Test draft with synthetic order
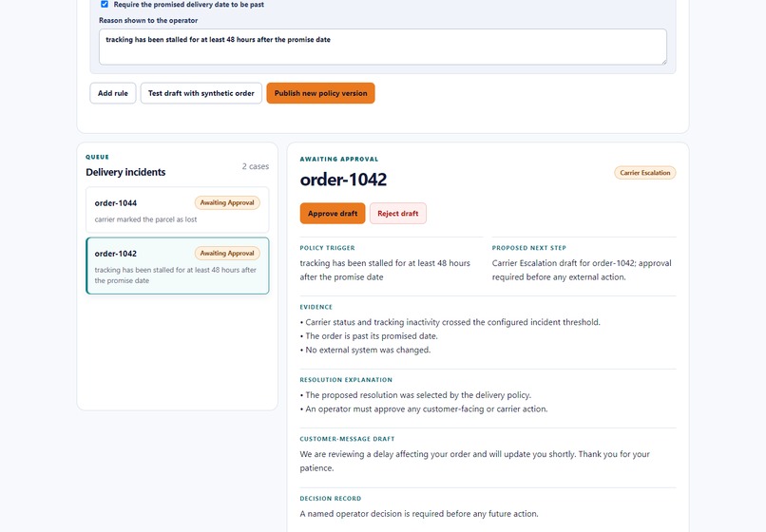The height and width of the screenshot is (532, 766). coord(201,93)
